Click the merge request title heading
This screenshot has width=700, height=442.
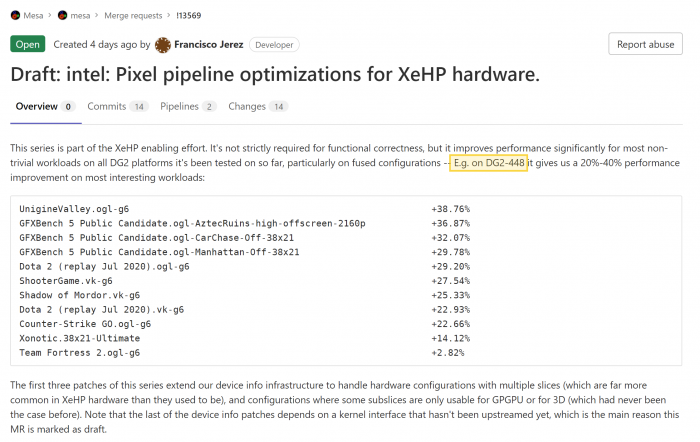(275, 74)
